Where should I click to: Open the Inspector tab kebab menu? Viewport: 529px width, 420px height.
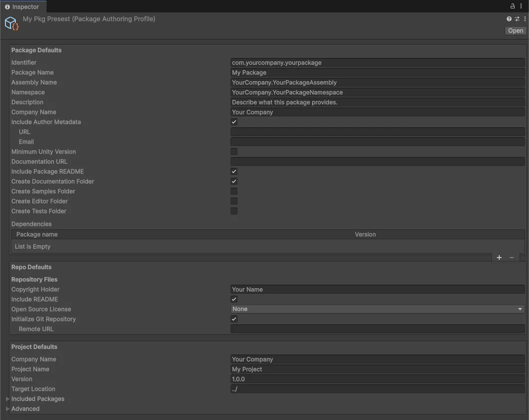[x=521, y=6]
